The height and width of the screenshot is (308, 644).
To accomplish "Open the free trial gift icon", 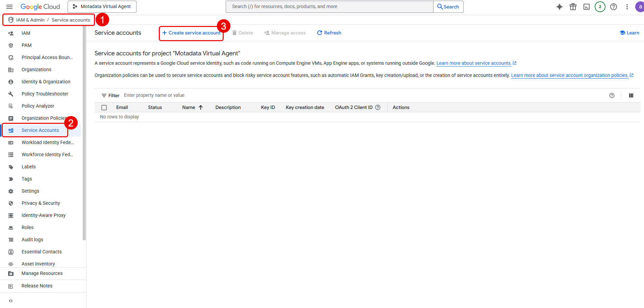I will point(573,7).
